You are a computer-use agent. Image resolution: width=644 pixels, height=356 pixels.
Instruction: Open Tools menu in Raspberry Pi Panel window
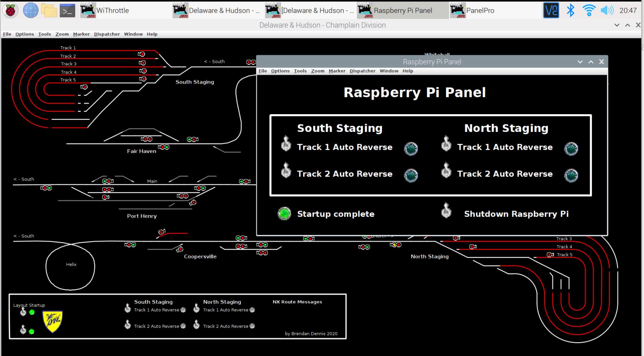click(x=300, y=71)
